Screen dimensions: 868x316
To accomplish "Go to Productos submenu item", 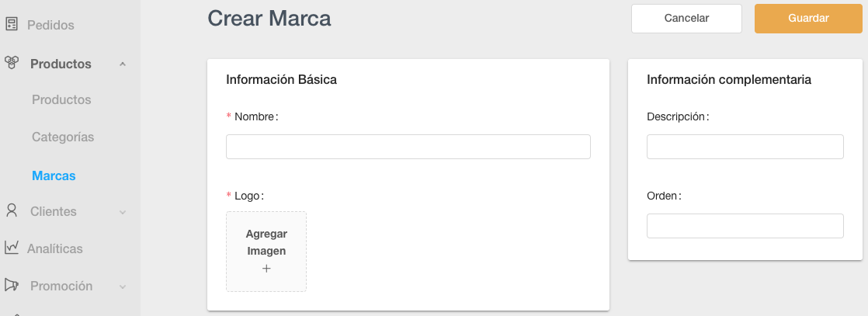I will pos(61,99).
